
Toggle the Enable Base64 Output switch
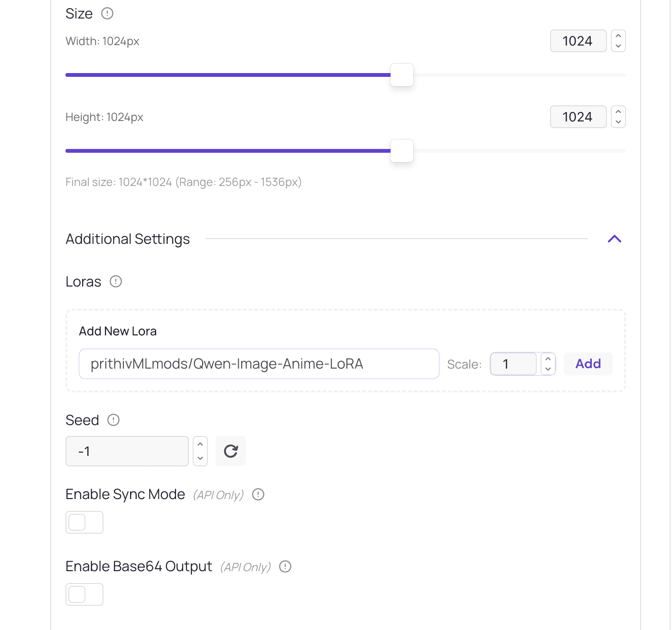coord(84,594)
